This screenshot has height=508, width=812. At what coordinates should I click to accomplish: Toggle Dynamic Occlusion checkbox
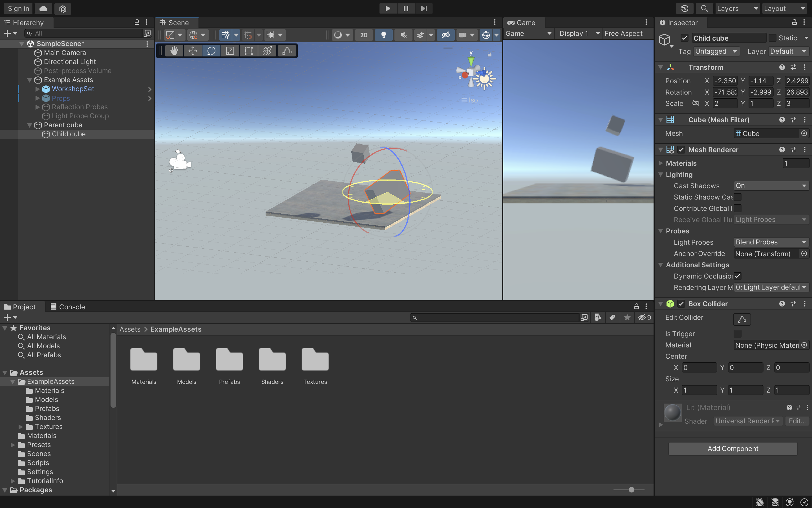[x=738, y=276]
